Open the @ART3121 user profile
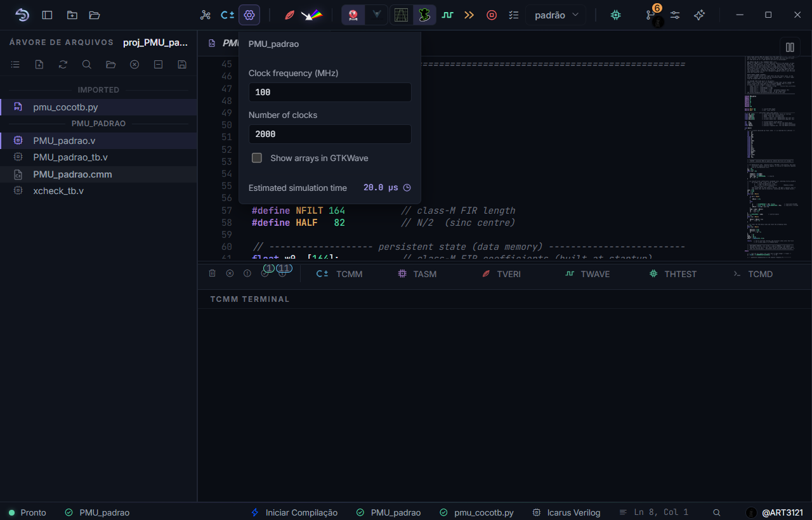The width and height of the screenshot is (812, 520). coord(775,512)
